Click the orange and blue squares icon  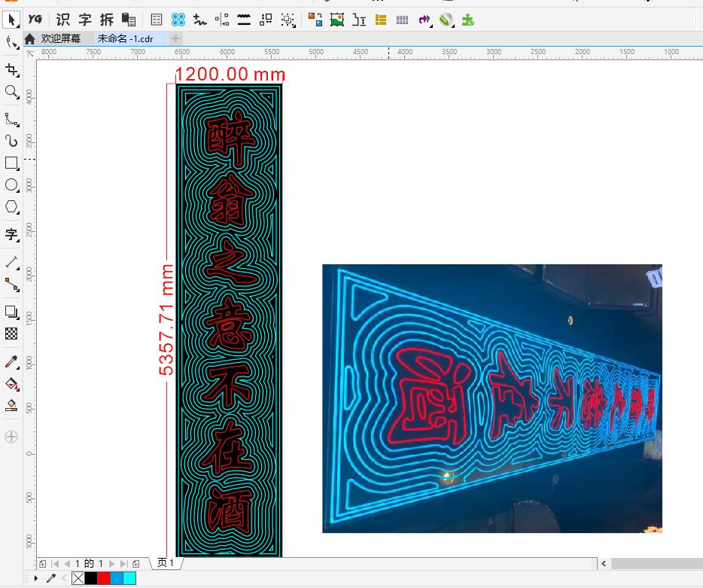pyautogui.click(x=315, y=20)
